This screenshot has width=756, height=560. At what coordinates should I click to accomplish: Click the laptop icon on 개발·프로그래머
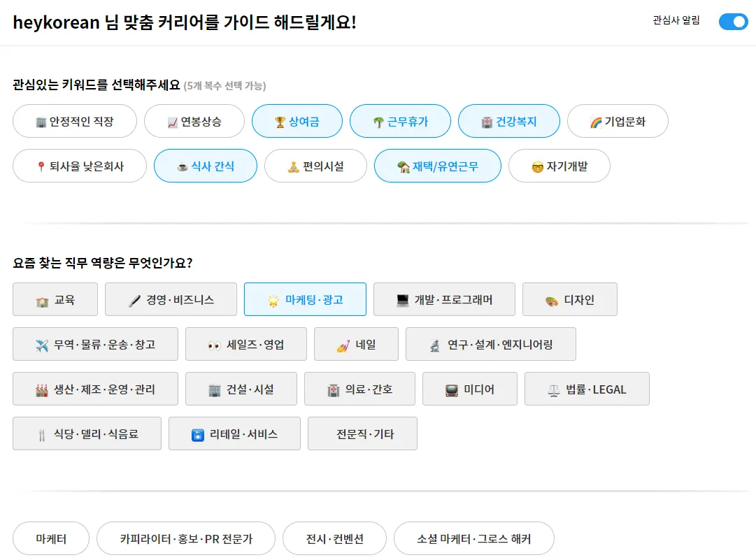(x=402, y=301)
